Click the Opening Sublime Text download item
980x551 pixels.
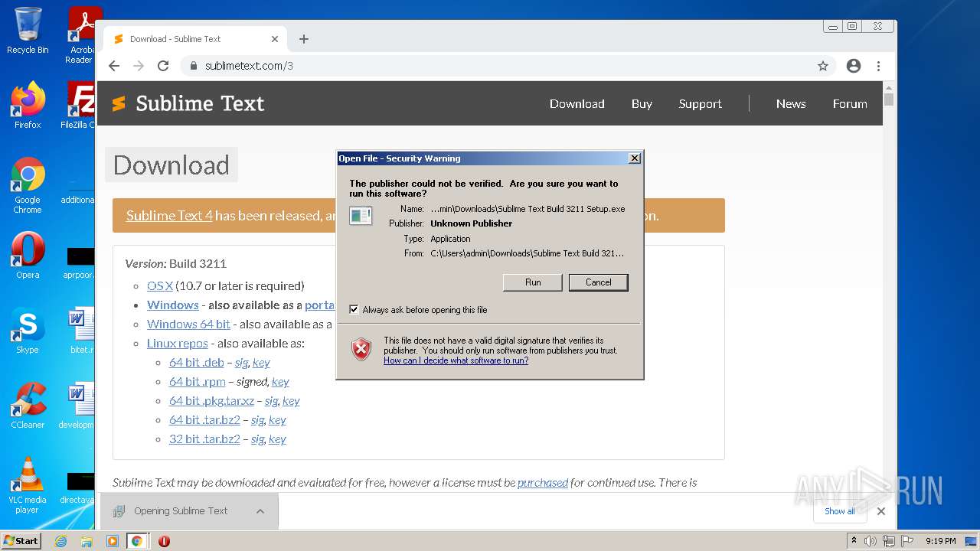pos(181,511)
